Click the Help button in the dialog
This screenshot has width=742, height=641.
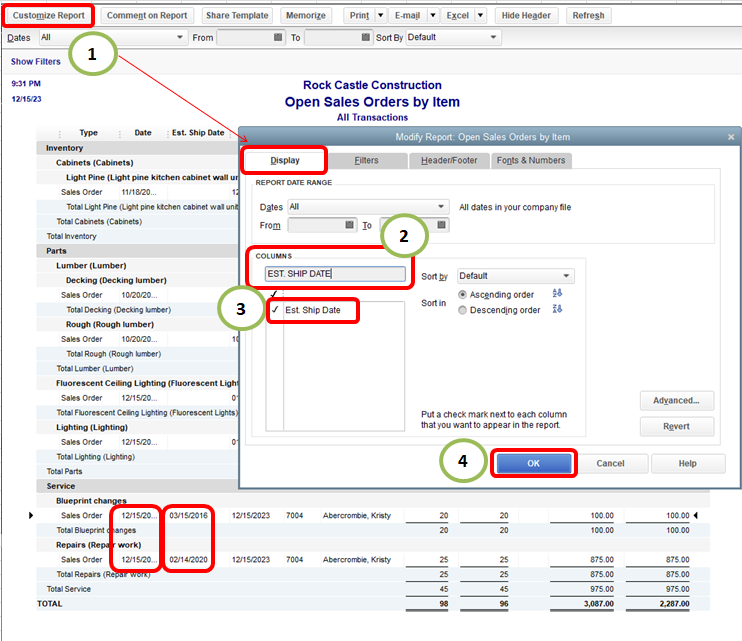coord(688,463)
